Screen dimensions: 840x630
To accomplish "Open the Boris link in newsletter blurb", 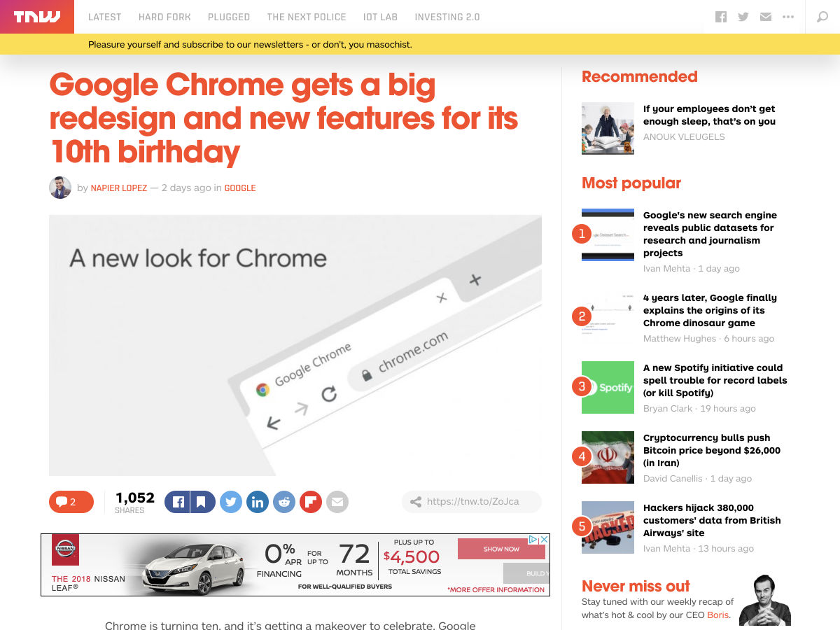I will coord(717,615).
